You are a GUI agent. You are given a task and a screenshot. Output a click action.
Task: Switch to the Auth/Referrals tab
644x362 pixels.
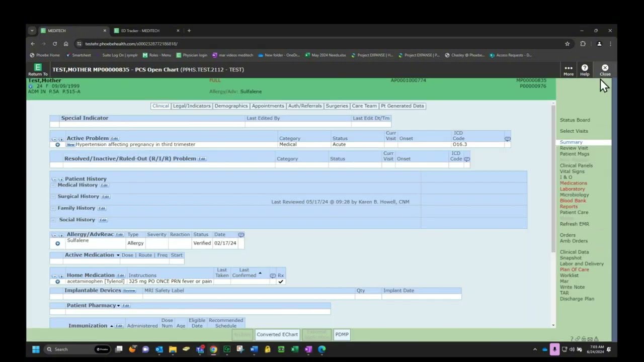(x=305, y=106)
